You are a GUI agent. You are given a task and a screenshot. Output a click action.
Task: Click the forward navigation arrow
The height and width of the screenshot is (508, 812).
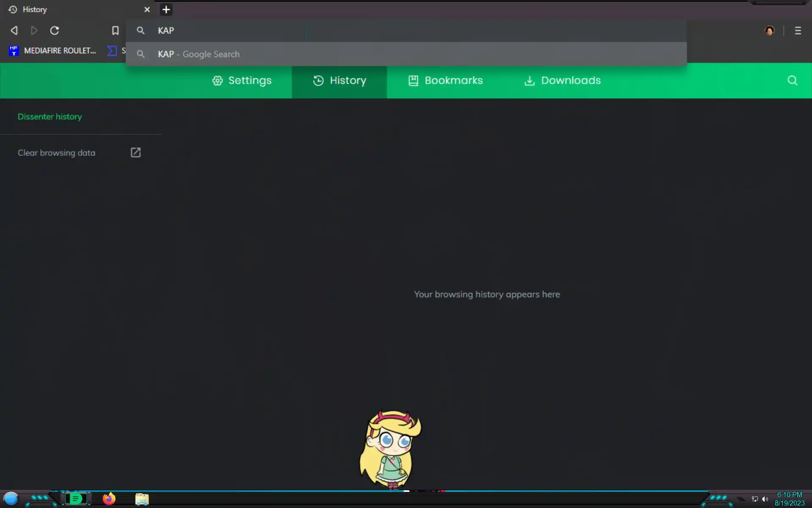point(34,30)
